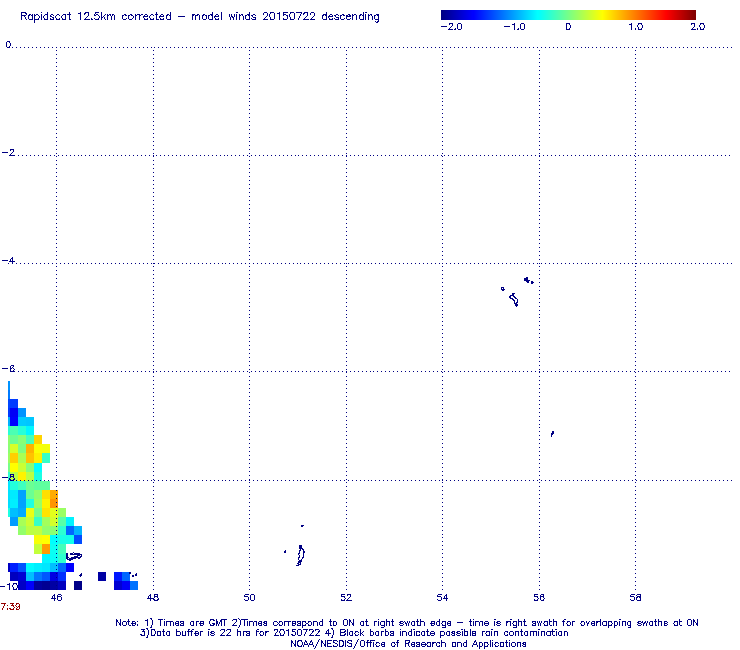Click the small island mark near -7 latitude
This screenshot has width=740, height=650.
(x=552, y=433)
